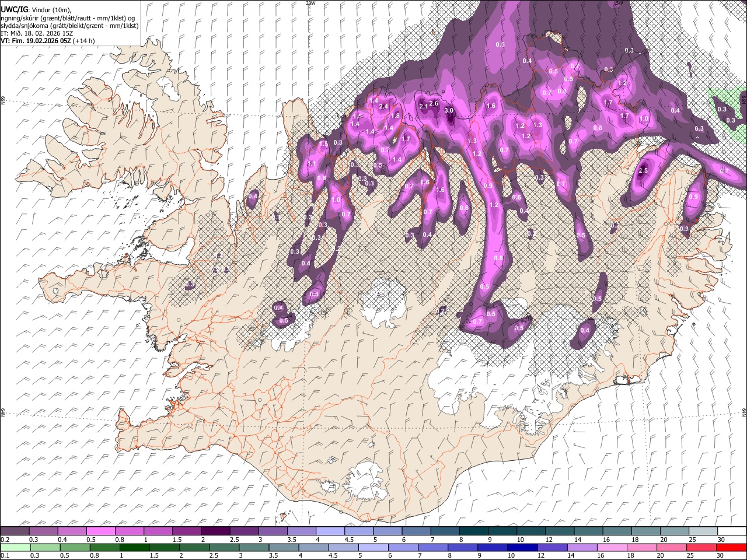Pick the white swatch after 30, top row
Screen dimensions: 747x560
coord(732,531)
